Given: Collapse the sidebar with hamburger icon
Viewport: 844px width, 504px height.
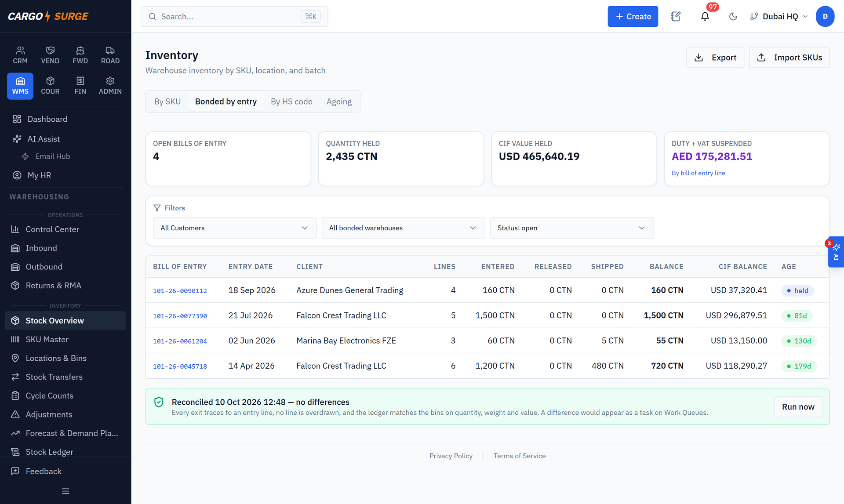Looking at the screenshot, I should click(x=65, y=491).
